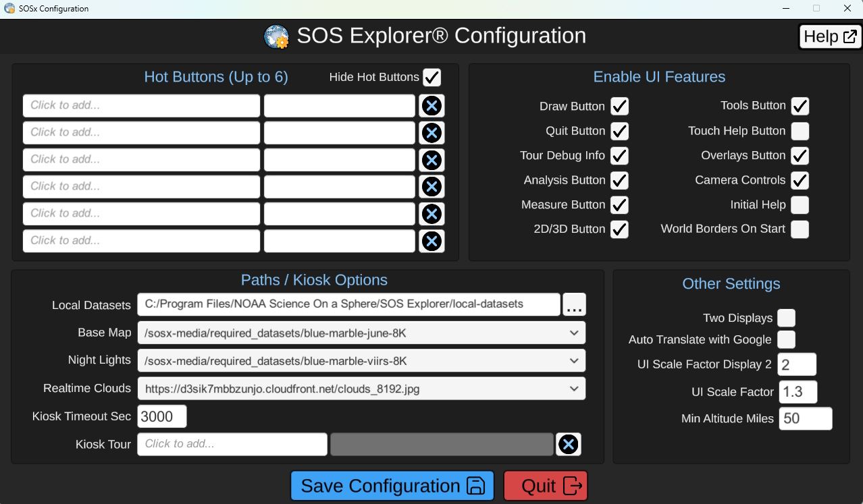
Task: Clear the first hot button row
Action: point(431,106)
